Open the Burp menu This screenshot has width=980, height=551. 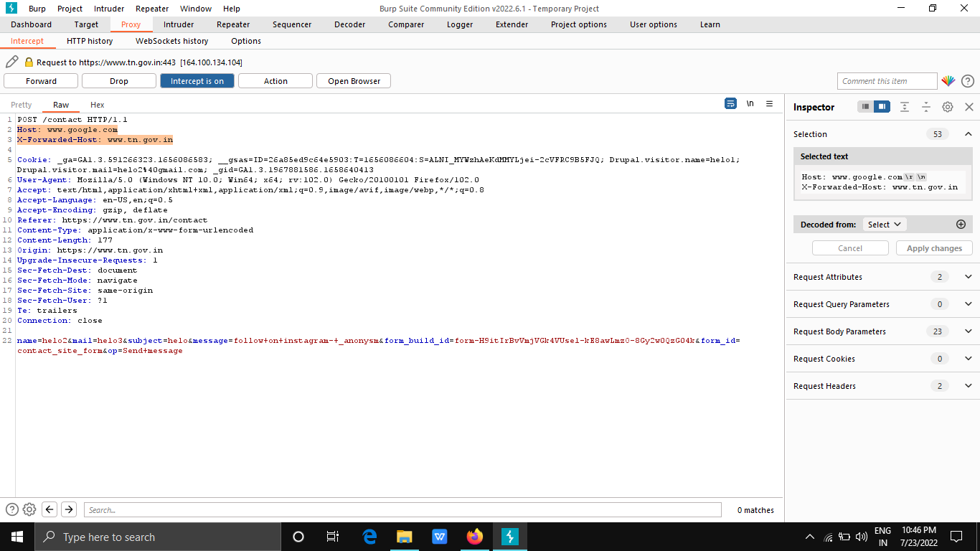pos(37,9)
